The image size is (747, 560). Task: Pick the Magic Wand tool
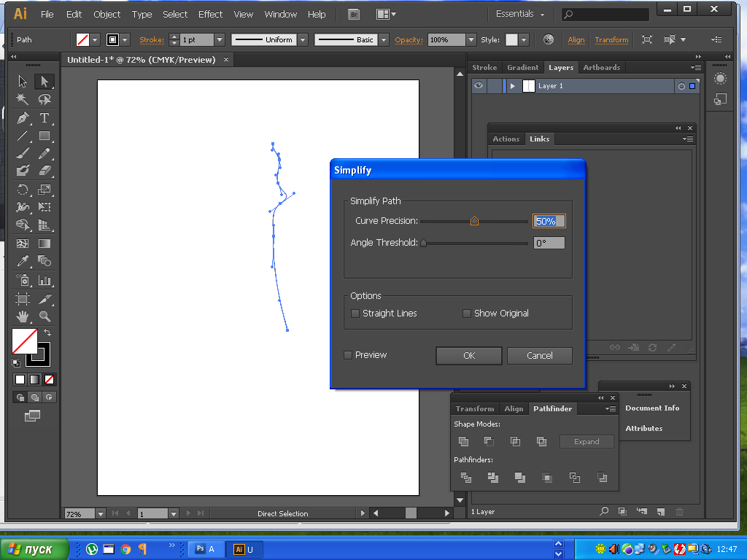coord(23,99)
